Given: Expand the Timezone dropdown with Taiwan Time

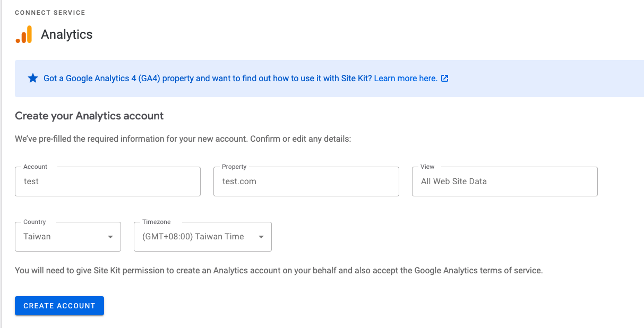Looking at the screenshot, I should (203, 237).
